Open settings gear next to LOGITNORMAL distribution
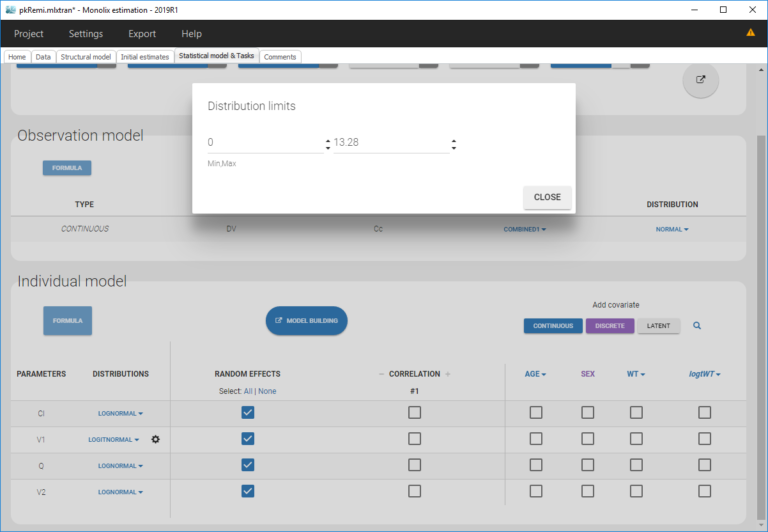 coord(155,439)
